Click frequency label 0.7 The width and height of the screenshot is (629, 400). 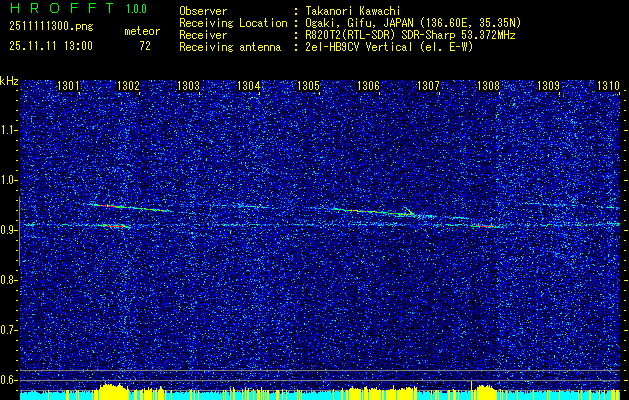coord(9,330)
